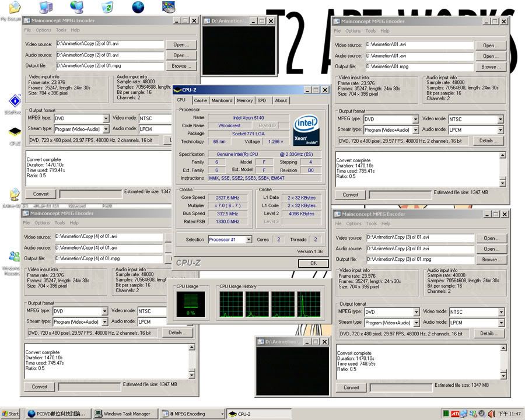Click Audio source Open button in Copy (3) encoder
Image resolution: width=525 pixels, height=420 pixels.
492,249
